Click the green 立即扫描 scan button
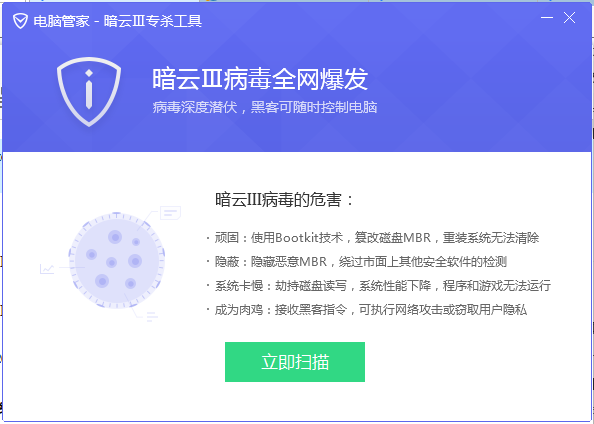Image resolution: width=594 pixels, height=424 pixels. coord(295,362)
